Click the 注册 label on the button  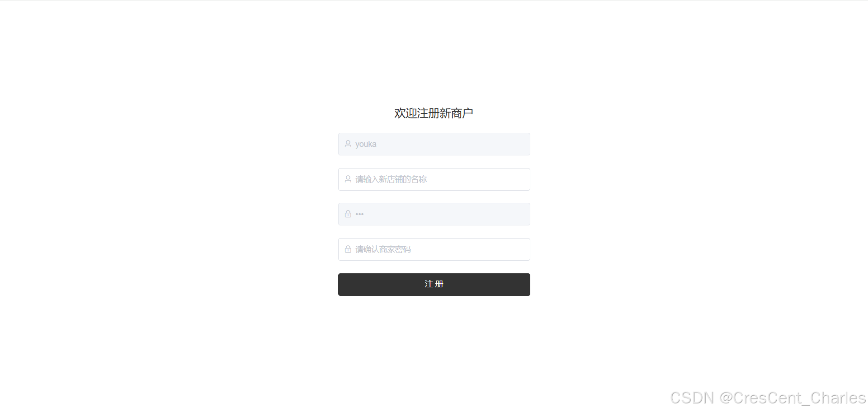click(434, 284)
